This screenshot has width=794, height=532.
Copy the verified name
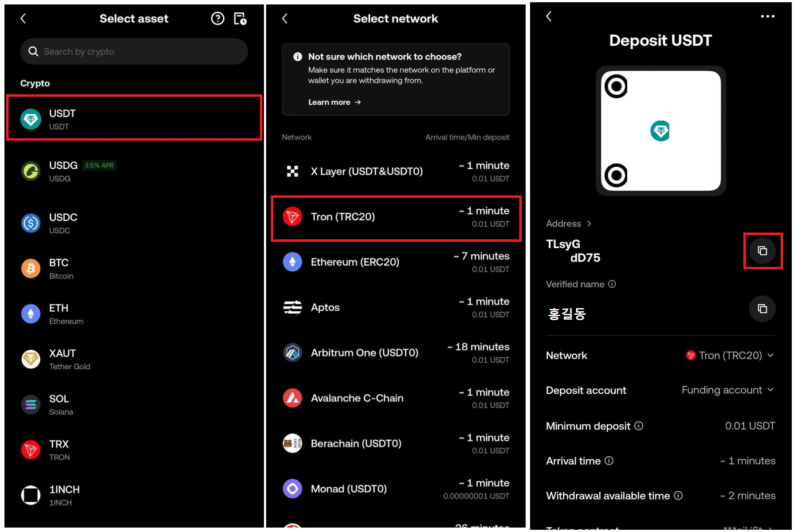[x=762, y=309]
